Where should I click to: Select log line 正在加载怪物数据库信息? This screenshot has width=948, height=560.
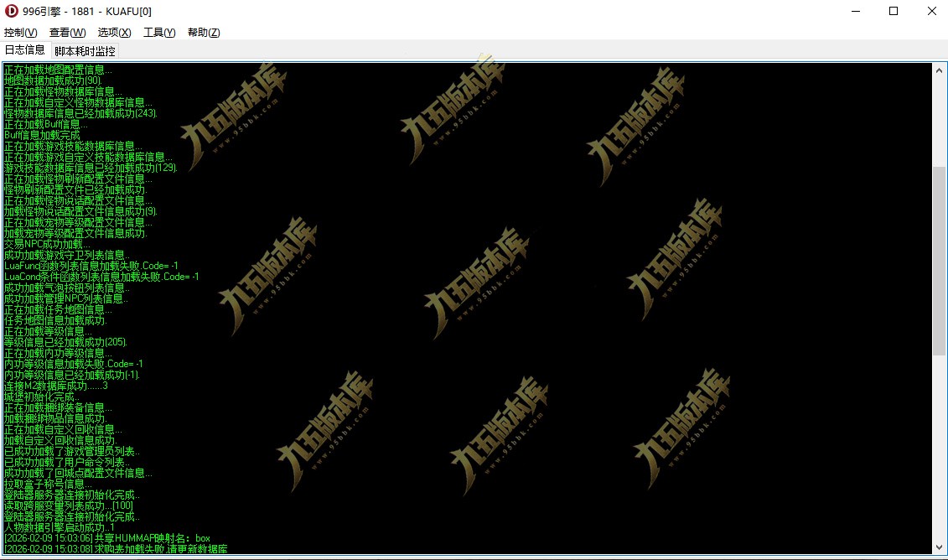(x=63, y=91)
